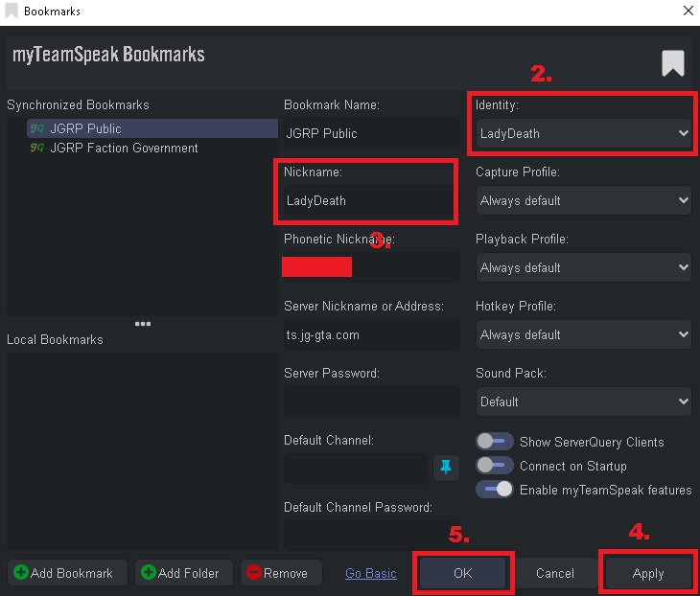Click the three-dot splitter handle between bookmark lists
This screenshot has width=700, height=596.
click(143, 324)
